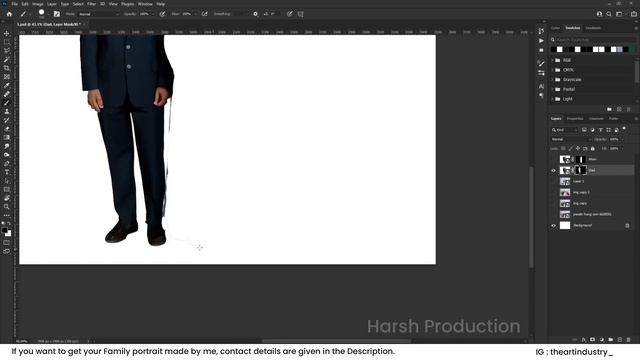Hide the Background layer
Image resolution: width=640 pixels, height=360 pixels.
553,225
